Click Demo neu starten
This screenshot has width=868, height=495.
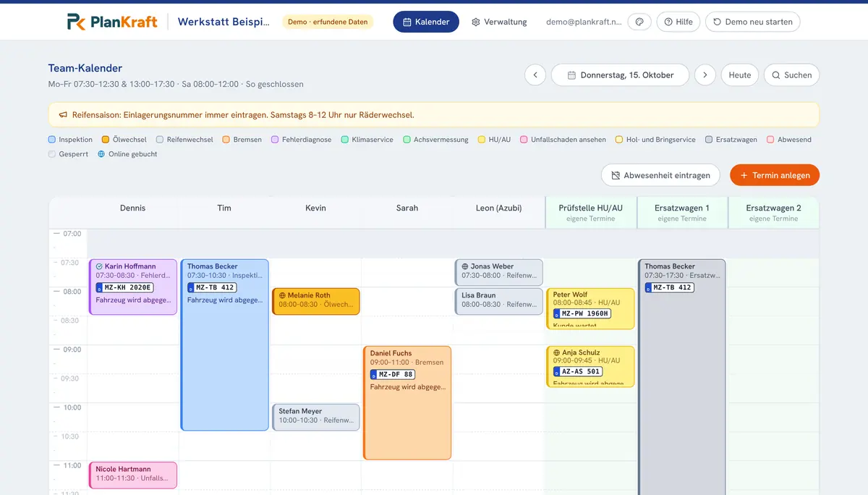pos(752,22)
